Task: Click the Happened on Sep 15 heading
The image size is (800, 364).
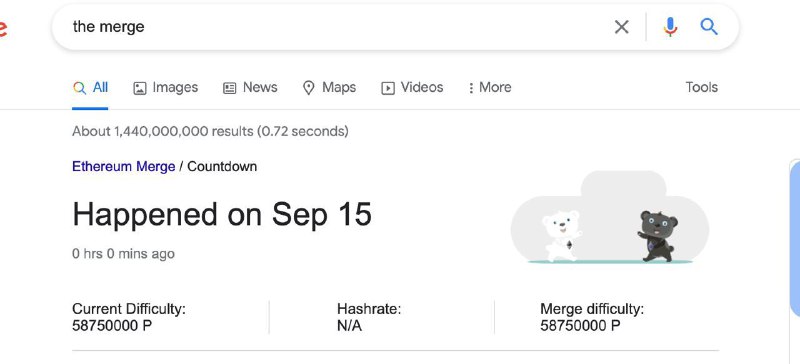Action: pos(222,214)
